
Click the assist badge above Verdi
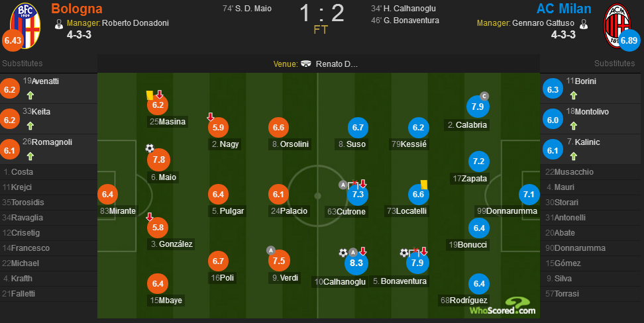271,250
